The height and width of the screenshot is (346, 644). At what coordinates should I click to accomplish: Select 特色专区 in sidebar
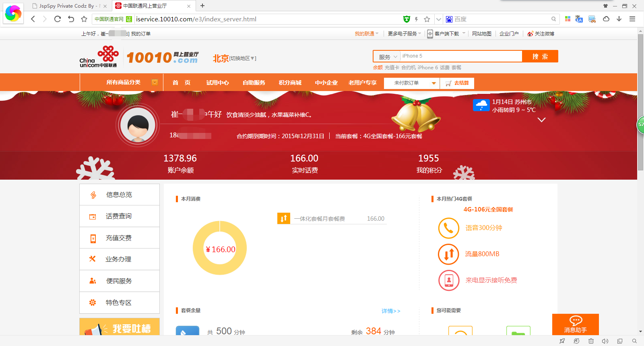point(120,302)
